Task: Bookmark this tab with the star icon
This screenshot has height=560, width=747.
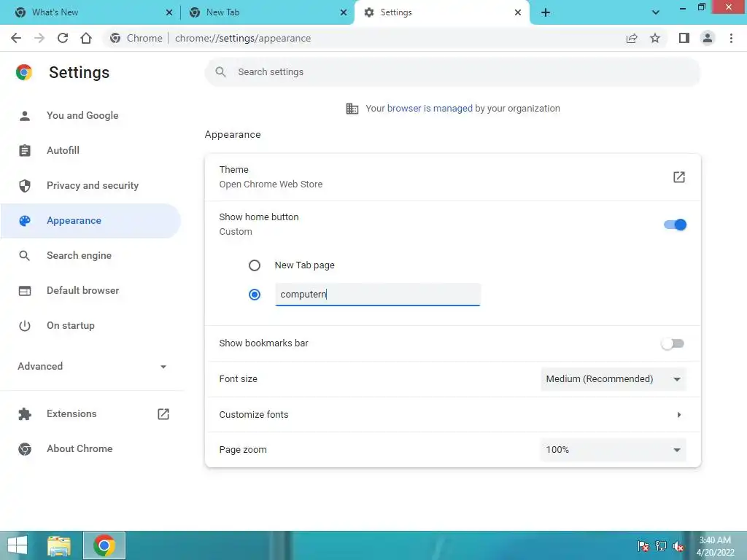Action: tap(655, 38)
